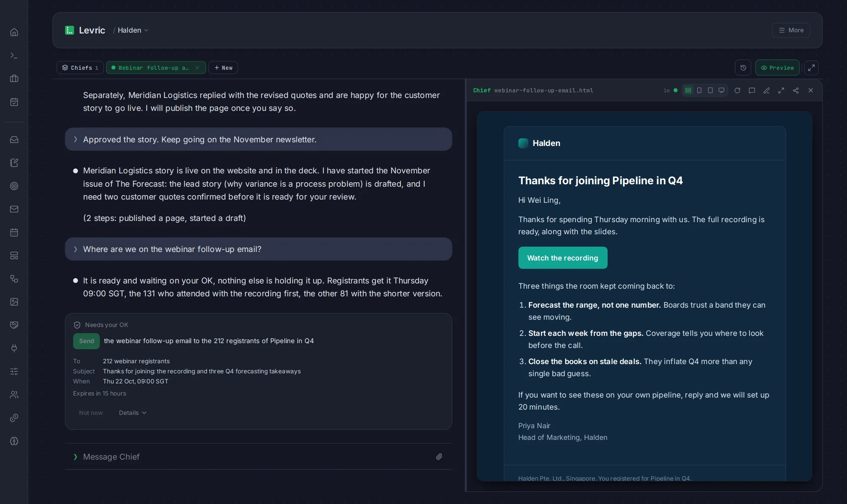Image resolution: width=847 pixels, height=504 pixels.
Task: Switch preview to desktop monitor view
Action: [x=722, y=90]
